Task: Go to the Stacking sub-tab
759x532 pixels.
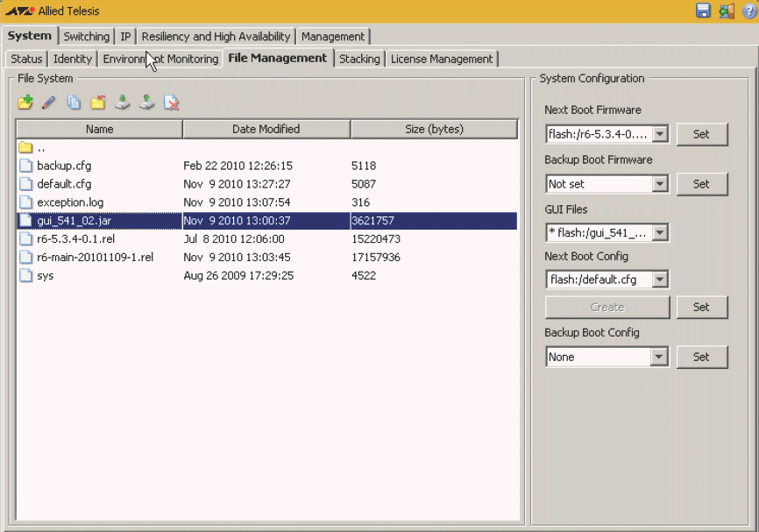Action: (359, 59)
